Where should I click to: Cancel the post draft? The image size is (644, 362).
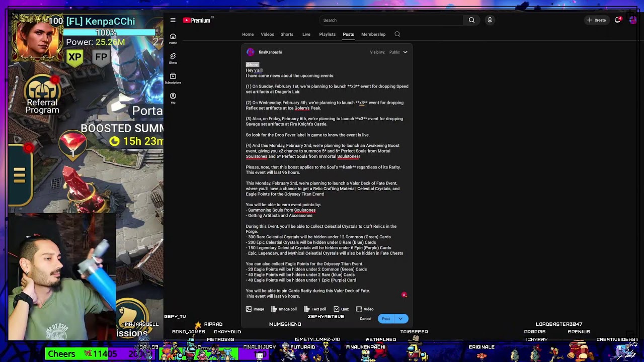(365, 319)
